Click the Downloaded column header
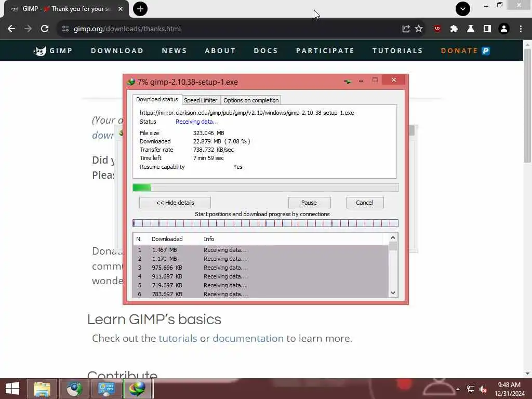This screenshot has width=532, height=399. [x=167, y=239]
